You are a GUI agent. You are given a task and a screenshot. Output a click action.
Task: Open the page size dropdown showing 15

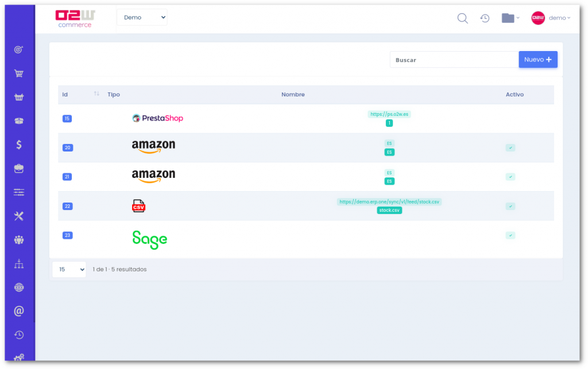click(69, 269)
